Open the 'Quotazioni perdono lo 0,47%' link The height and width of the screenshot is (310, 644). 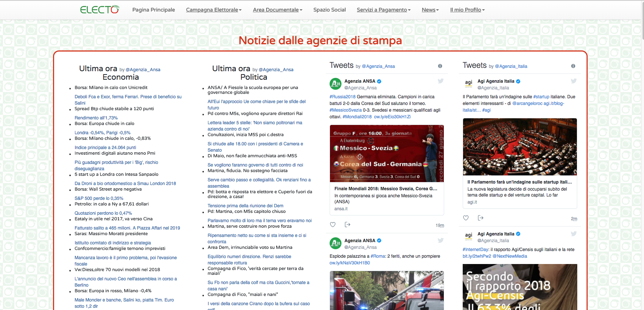[103, 213]
